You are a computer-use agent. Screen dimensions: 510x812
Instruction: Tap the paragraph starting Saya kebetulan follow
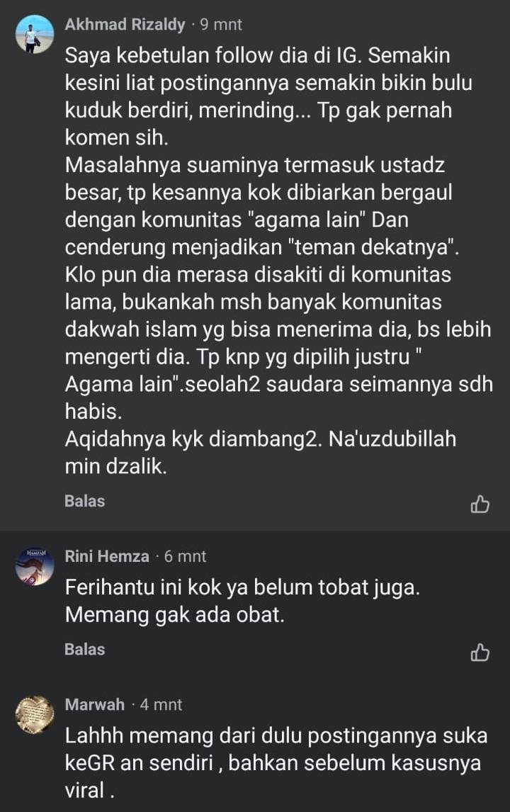(268, 96)
